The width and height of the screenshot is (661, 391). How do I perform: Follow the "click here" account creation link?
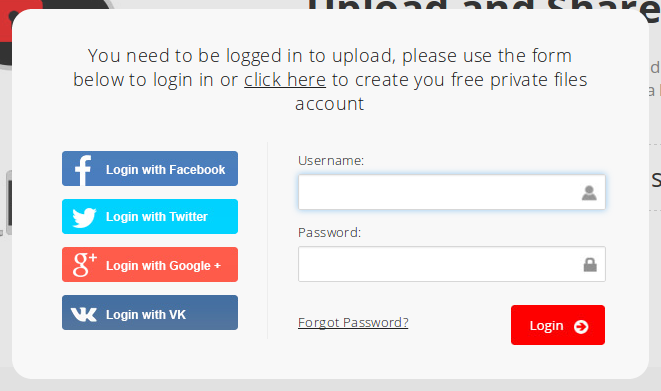pyautogui.click(x=285, y=80)
